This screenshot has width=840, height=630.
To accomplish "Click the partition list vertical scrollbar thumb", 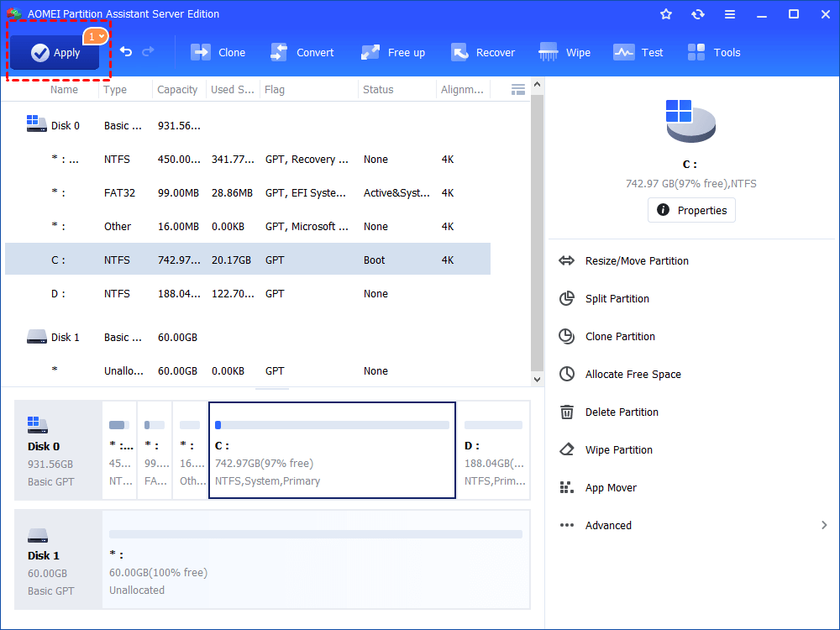I will coord(537,233).
